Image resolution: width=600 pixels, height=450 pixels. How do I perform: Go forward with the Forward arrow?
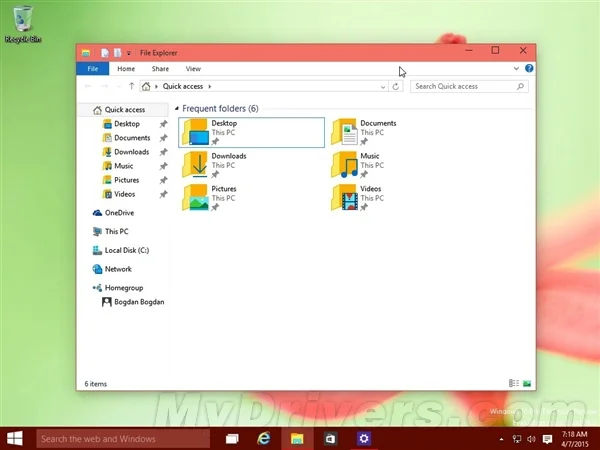[x=104, y=86]
